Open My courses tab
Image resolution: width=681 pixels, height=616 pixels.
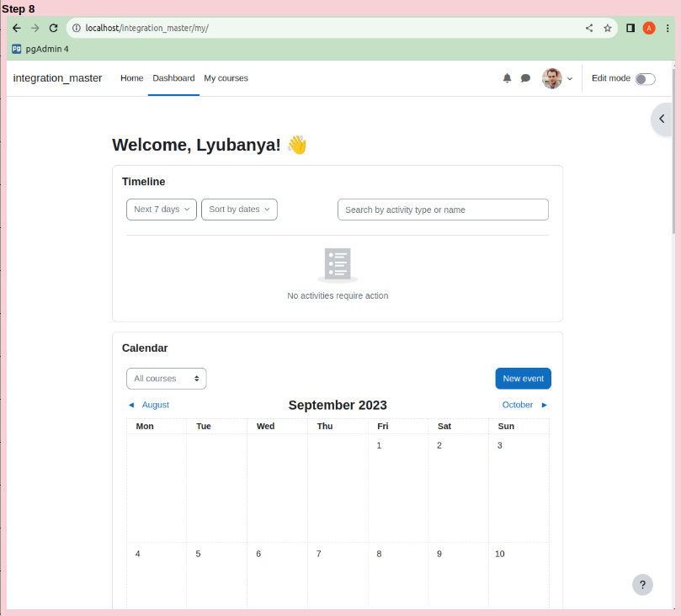(226, 78)
